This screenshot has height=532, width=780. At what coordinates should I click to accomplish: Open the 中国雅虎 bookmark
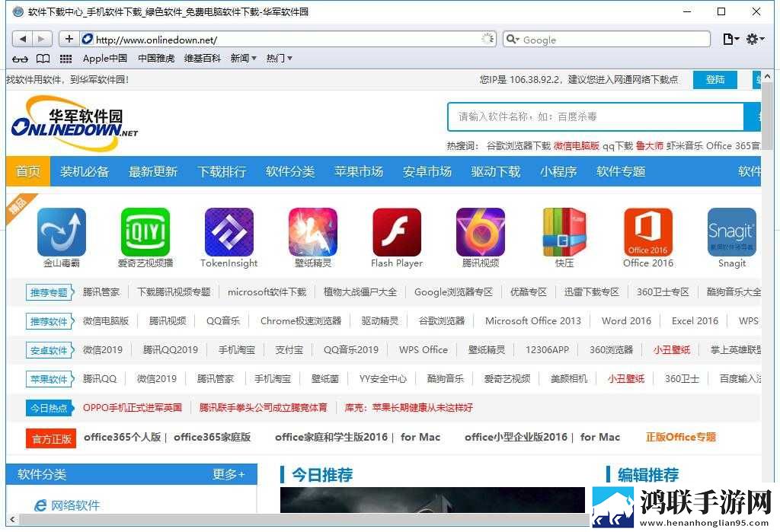156,59
